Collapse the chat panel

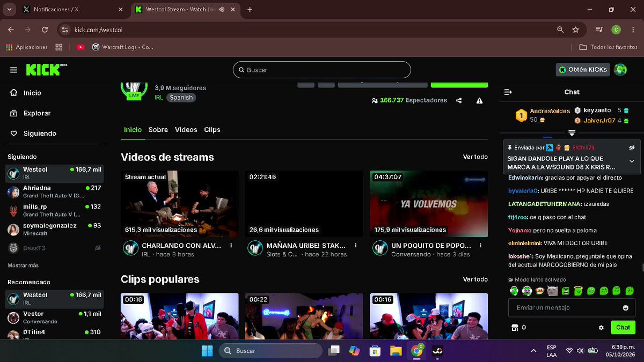coord(508,92)
